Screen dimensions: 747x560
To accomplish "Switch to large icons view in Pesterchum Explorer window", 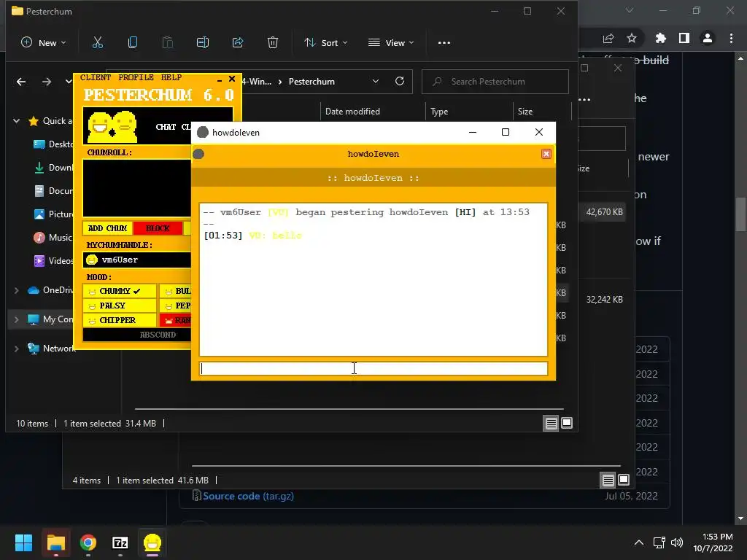I will [x=567, y=423].
